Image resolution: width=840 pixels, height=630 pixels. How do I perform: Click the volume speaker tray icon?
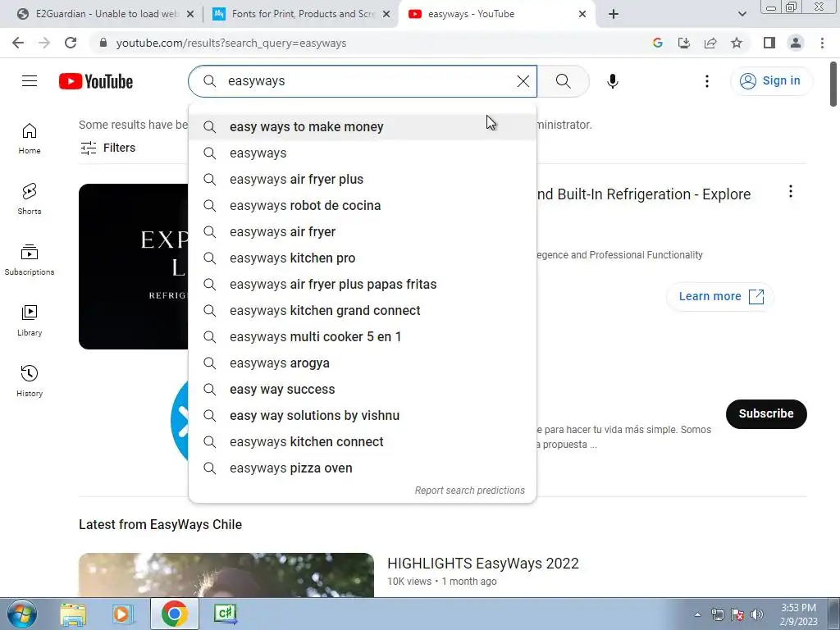756,614
